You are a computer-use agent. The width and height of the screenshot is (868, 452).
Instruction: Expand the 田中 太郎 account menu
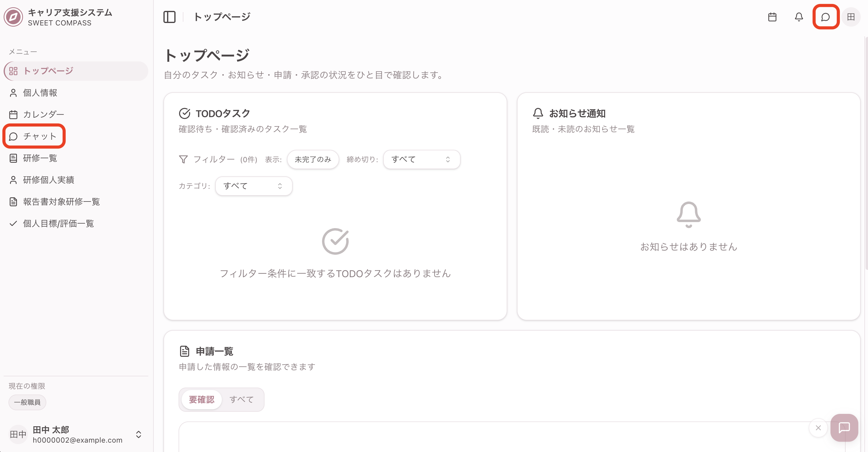click(76, 434)
